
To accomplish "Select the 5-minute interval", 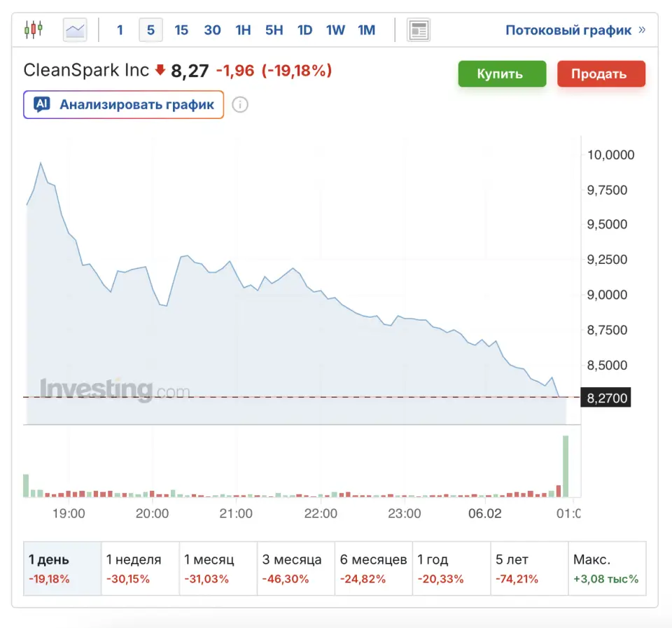I will [x=150, y=30].
